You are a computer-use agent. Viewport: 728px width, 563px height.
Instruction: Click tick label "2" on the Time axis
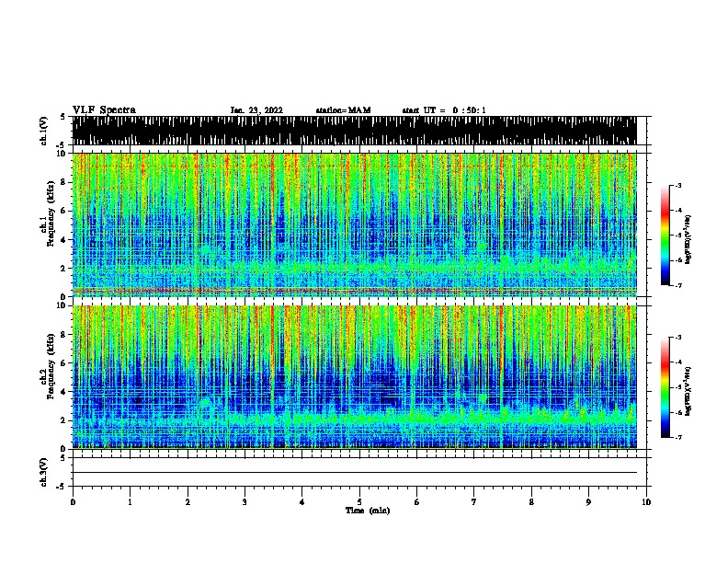188,501
